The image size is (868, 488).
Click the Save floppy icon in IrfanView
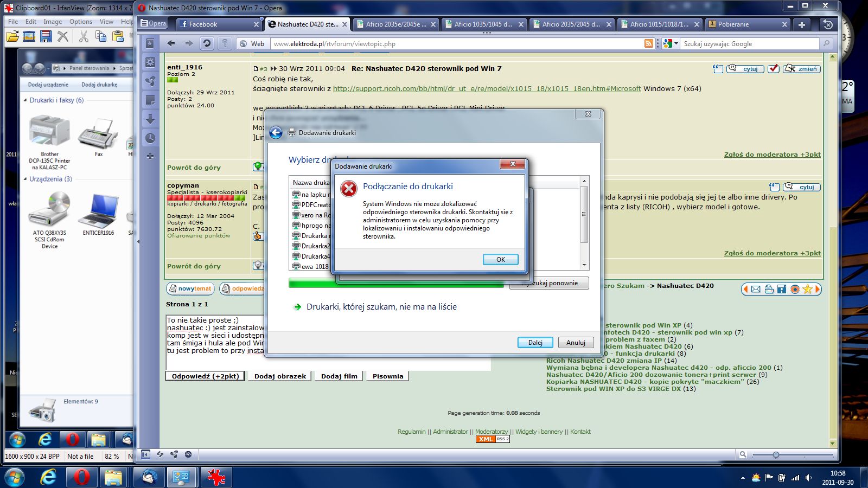pyautogui.click(x=46, y=36)
